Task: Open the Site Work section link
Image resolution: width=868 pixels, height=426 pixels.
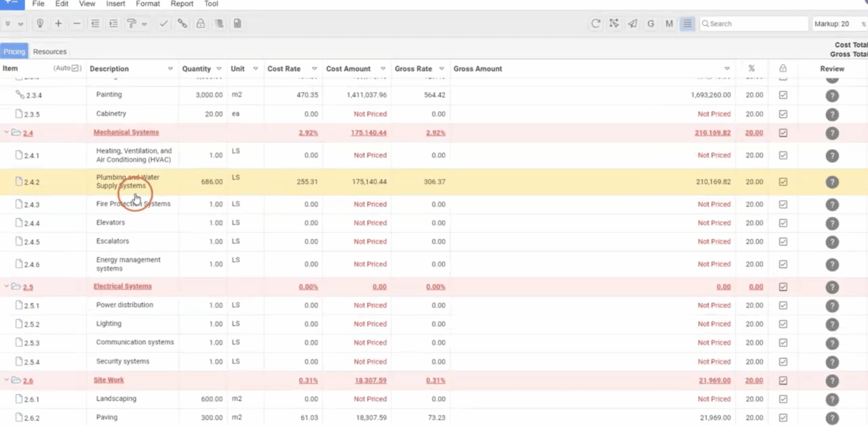Action: [109, 380]
